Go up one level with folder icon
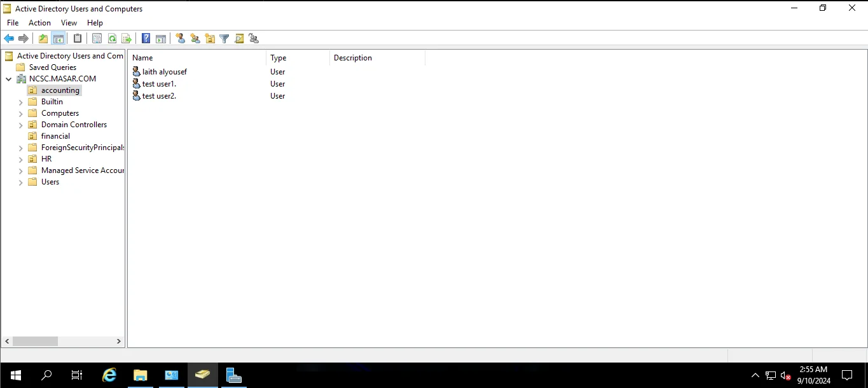Image resolution: width=868 pixels, height=388 pixels. click(x=43, y=39)
